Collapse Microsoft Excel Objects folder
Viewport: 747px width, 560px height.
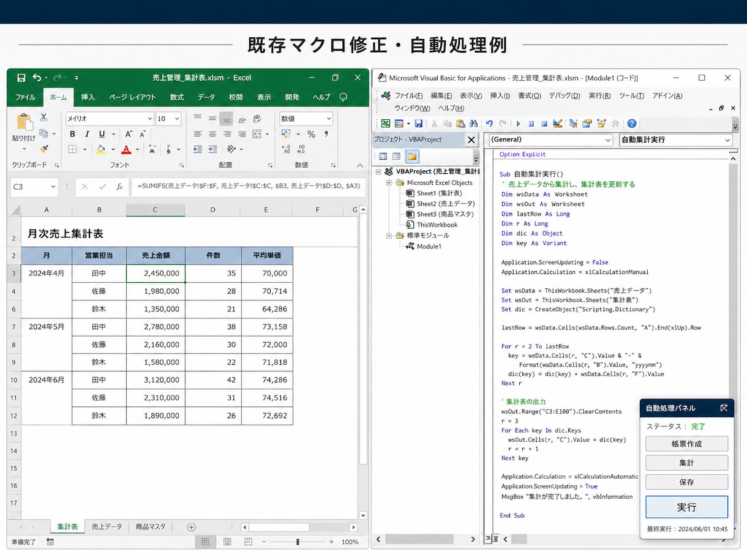(x=389, y=182)
